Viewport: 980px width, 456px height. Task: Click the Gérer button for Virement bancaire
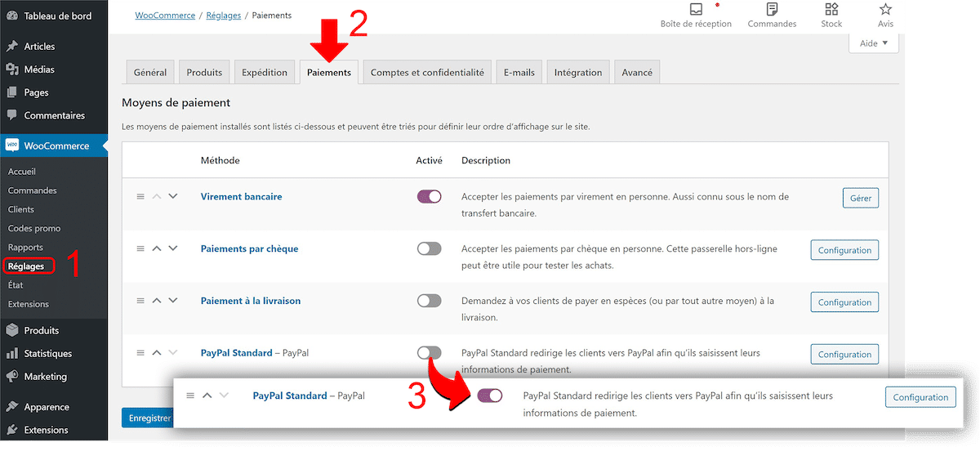point(860,198)
